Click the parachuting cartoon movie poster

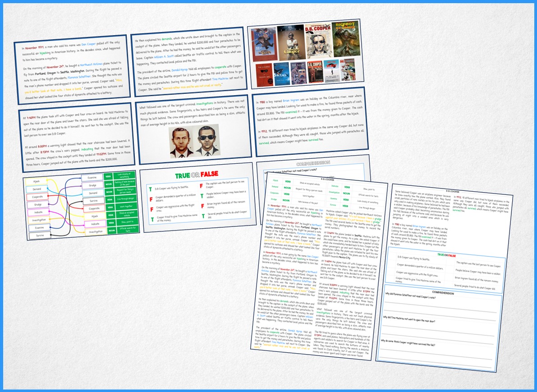pyautogui.click(x=263, y=42)
